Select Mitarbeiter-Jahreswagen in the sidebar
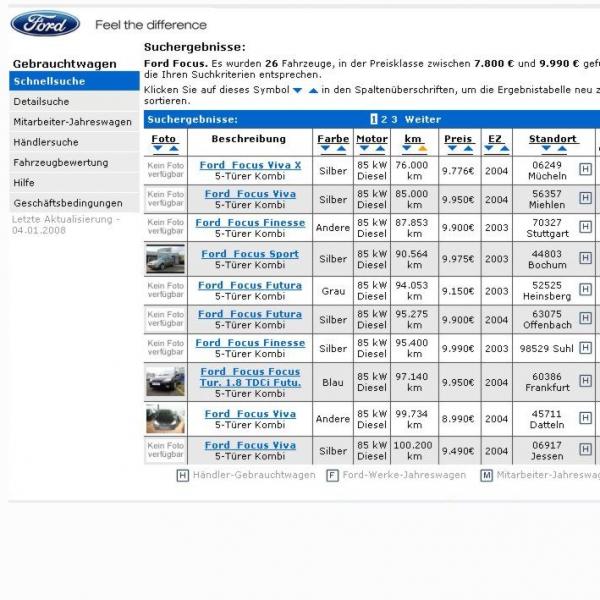The height and width of the screenshot is (600, 600). click(x=72, y=122)
